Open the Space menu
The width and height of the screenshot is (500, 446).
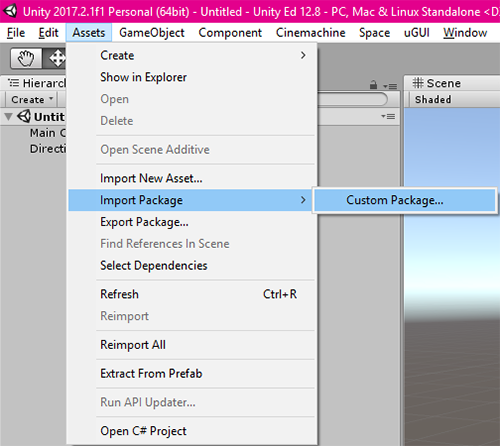click(374, 33)
